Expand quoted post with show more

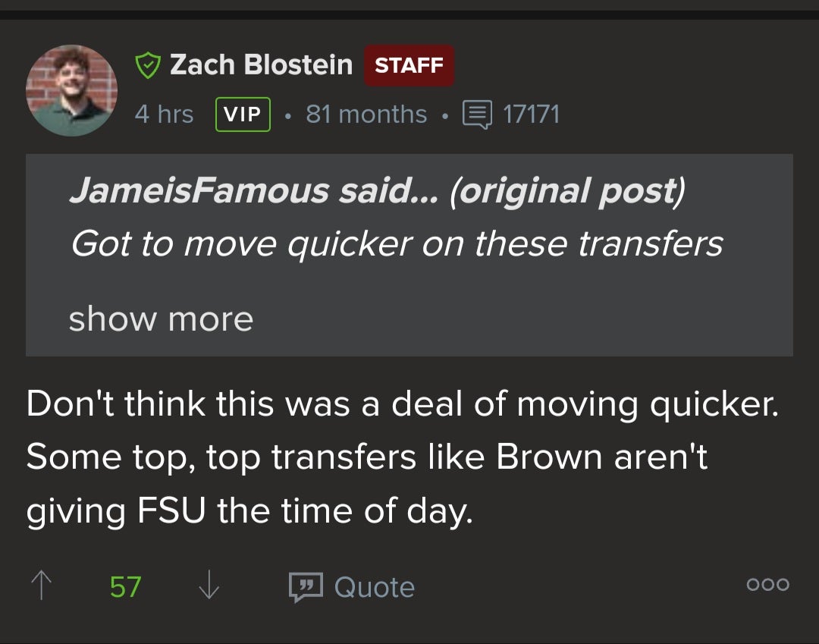161,319
